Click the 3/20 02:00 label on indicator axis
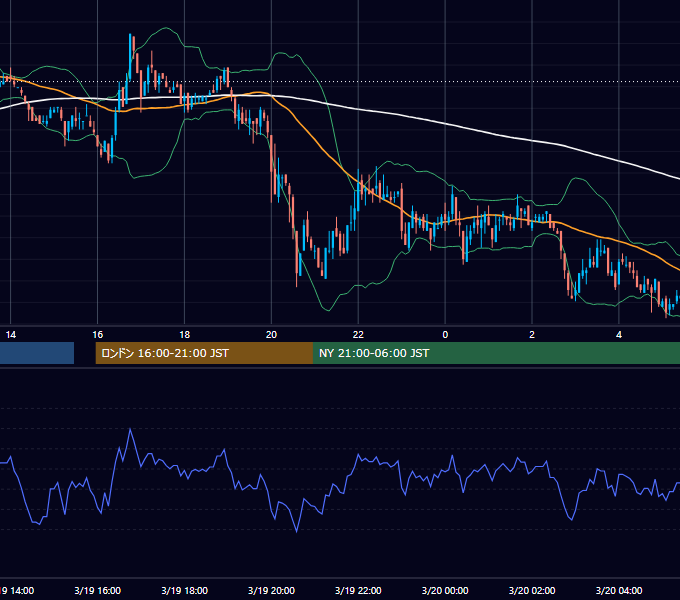This screenshot has width=680, height=600. 532,590
